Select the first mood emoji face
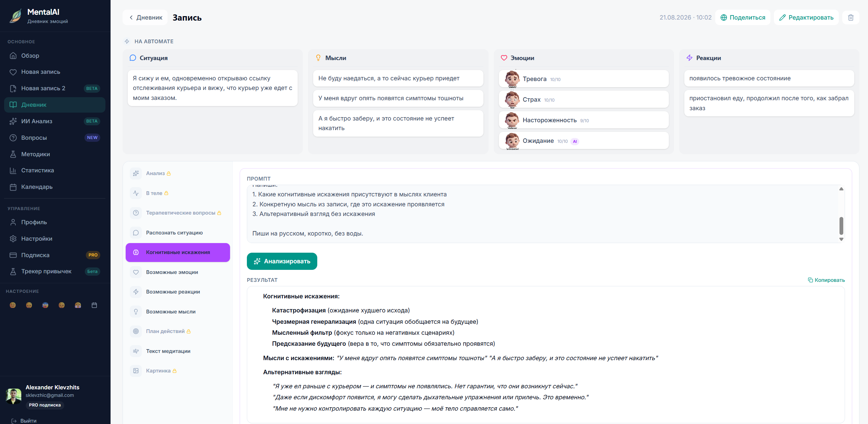The image size is (868, 424). click(x=13, y=305)
